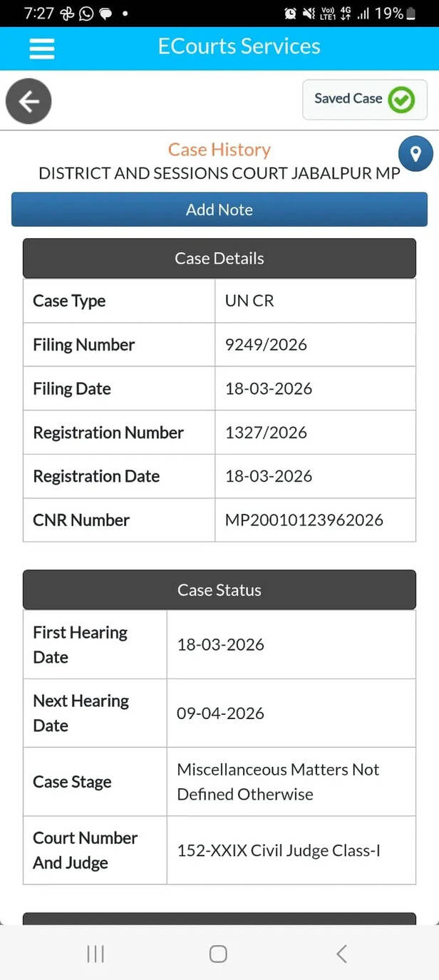Tap the Add Note button
439x980 pixels.
click(219, 210)
